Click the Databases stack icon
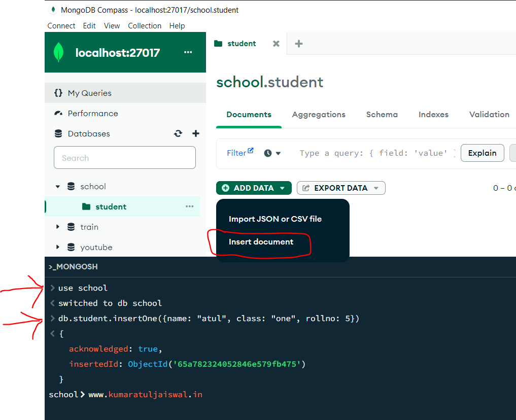Image resolution: width=516 pixels, height=420 pixels. coord(58,133)
